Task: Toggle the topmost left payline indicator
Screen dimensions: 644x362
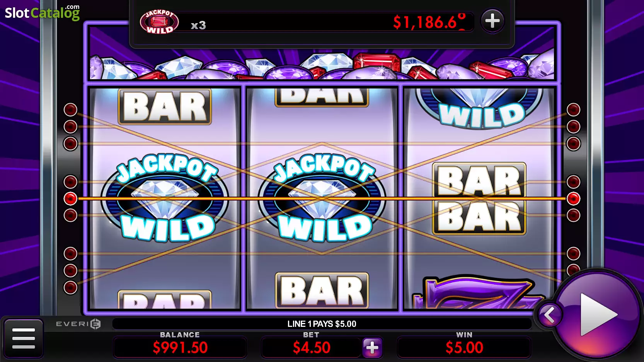Action: pyautogui.click(x=70, y=110)
